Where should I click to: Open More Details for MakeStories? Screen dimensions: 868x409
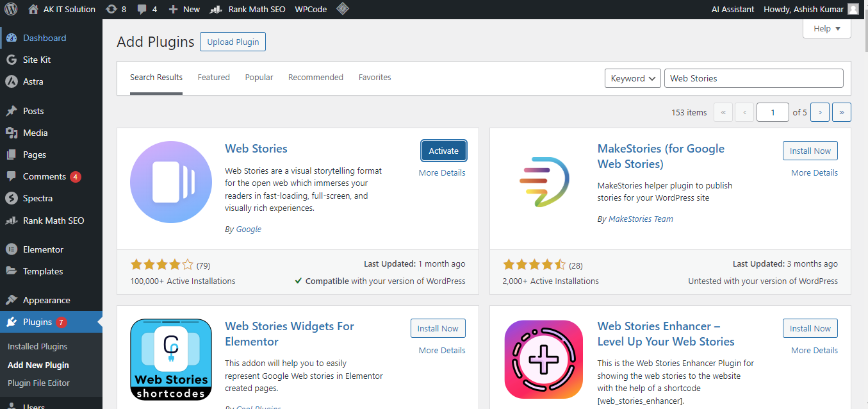coord(814,173)
